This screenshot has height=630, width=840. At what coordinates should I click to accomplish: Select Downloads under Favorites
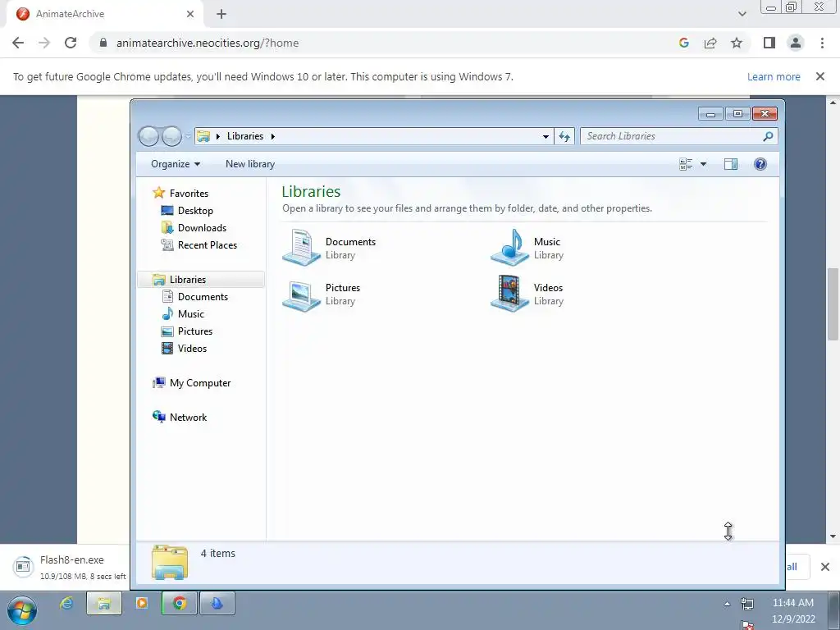(x=202, y=228)
